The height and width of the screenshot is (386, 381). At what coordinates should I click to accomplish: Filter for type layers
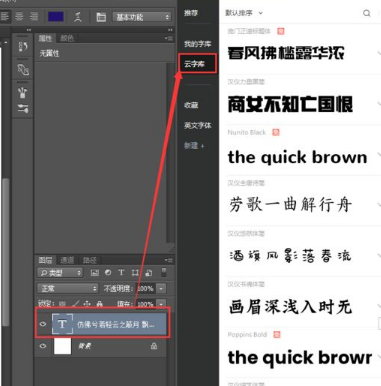click(x=121, y=273)
